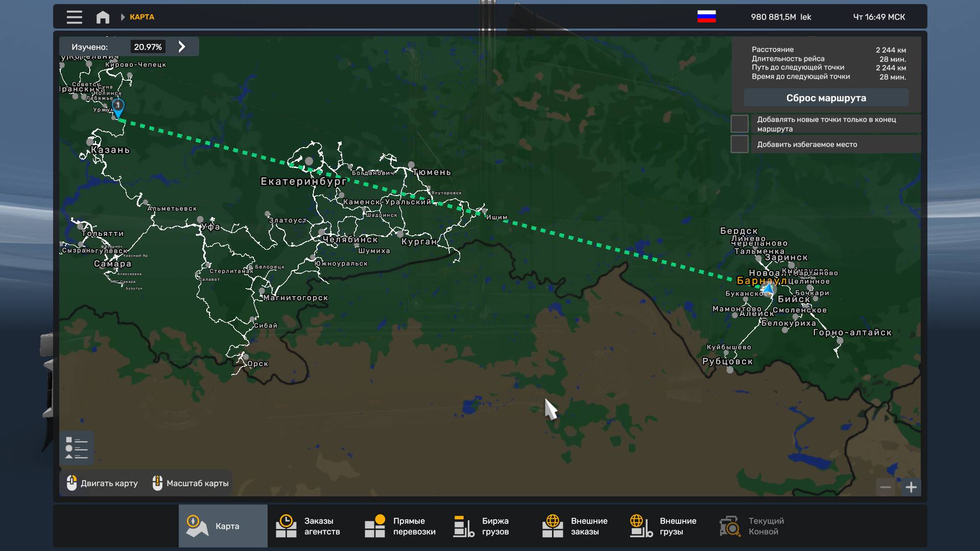This screenshot has width=980, height=551.
Task: Expand the explored percentage arrow
Action: [x=182, y=47]
